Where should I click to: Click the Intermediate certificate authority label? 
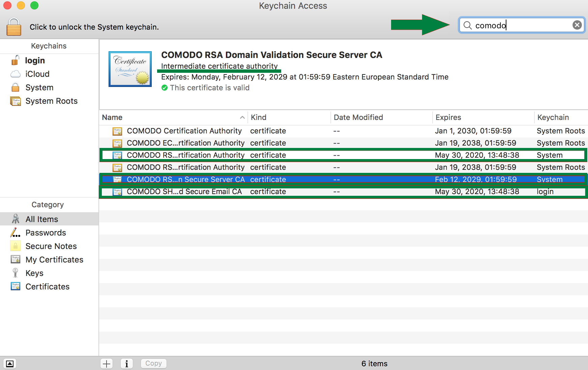coord(219,66)
